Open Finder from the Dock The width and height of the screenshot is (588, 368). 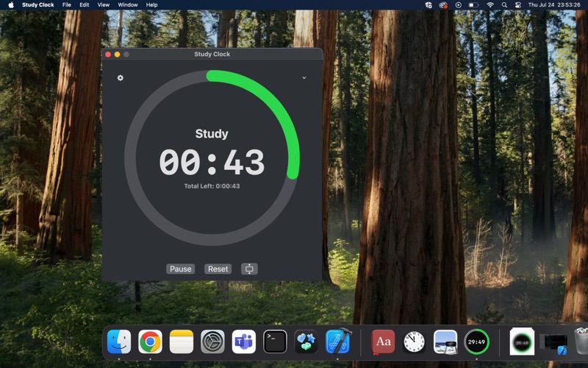[119, 342]
